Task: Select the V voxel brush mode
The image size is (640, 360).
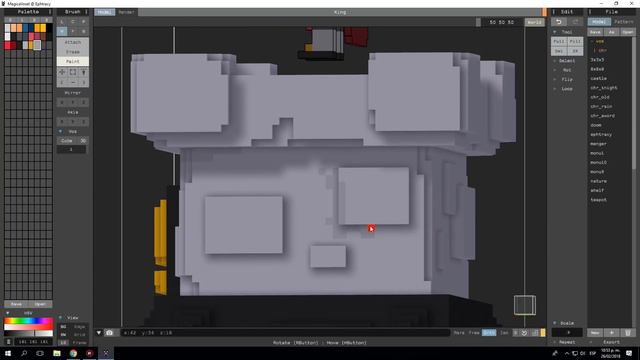Action: 62,31
